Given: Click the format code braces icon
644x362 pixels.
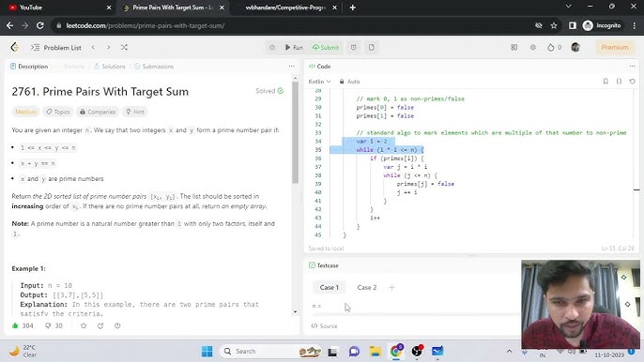Looking at the screenshot, I should click(x=619, y=82).
